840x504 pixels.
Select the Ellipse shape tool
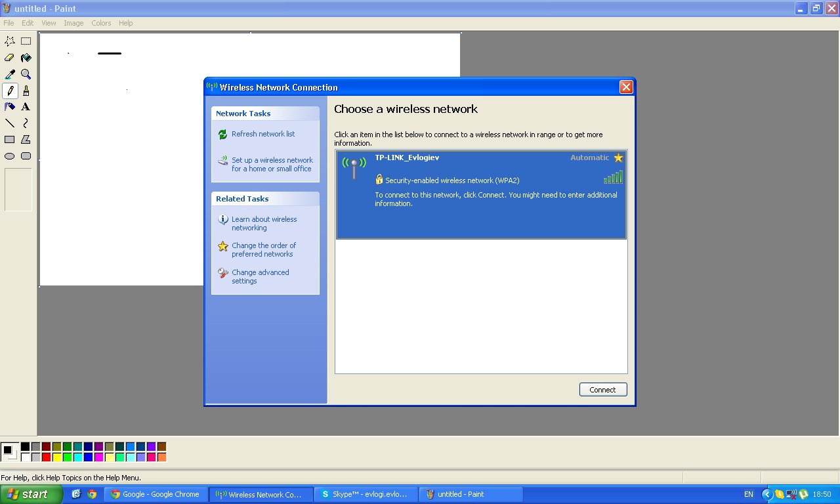click(10, 156)
